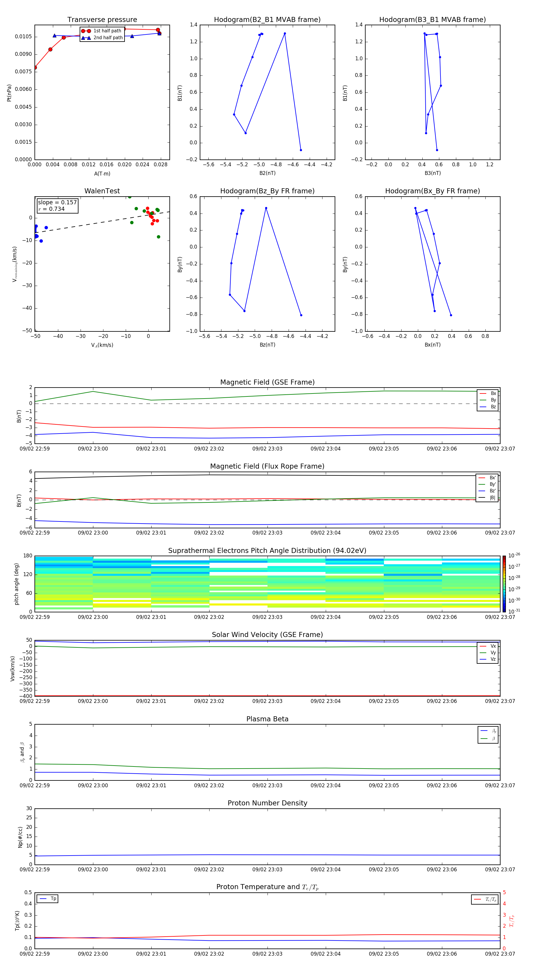Click 09/02 23:07 tick under Plasma Beta
This screenshot has width=535, height=980.
click(500, 785)
